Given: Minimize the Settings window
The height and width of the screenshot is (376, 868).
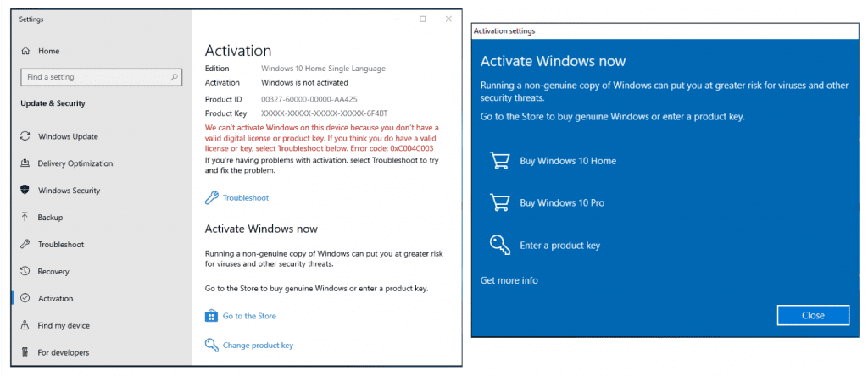Looking at the screenshot, I should [x=398, y=19].
